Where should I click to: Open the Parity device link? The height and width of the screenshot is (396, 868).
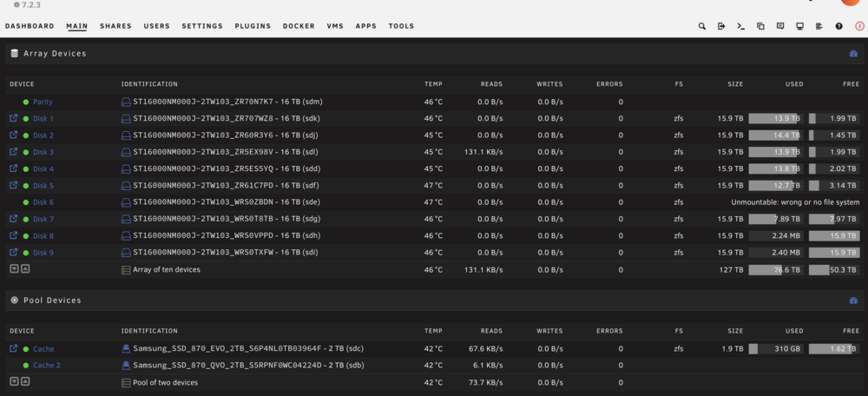[43, 102]
